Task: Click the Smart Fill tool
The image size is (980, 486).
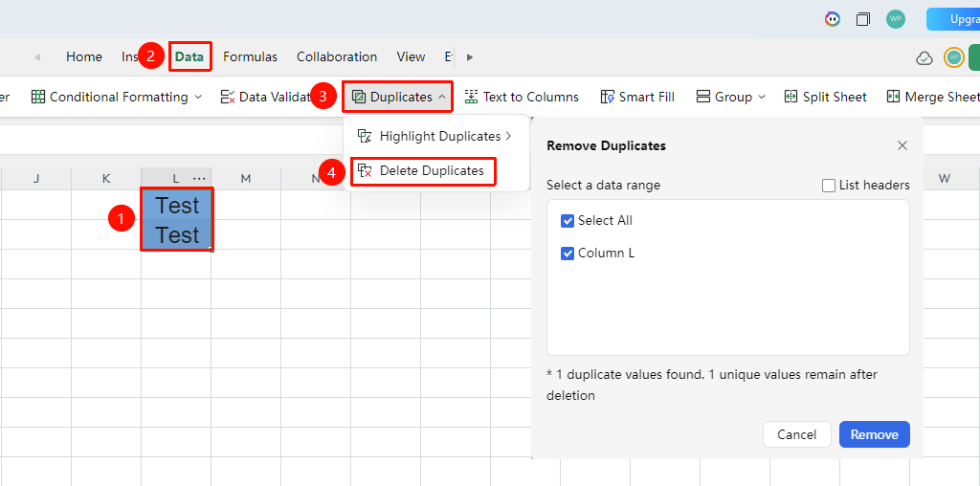Action: click(x=636, y=97)
